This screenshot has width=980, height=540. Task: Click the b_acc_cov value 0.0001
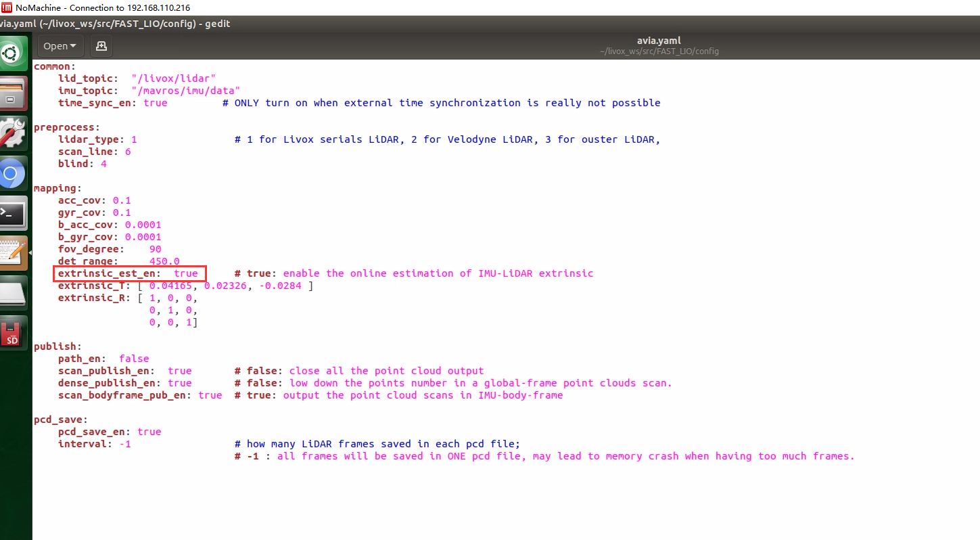143,225
